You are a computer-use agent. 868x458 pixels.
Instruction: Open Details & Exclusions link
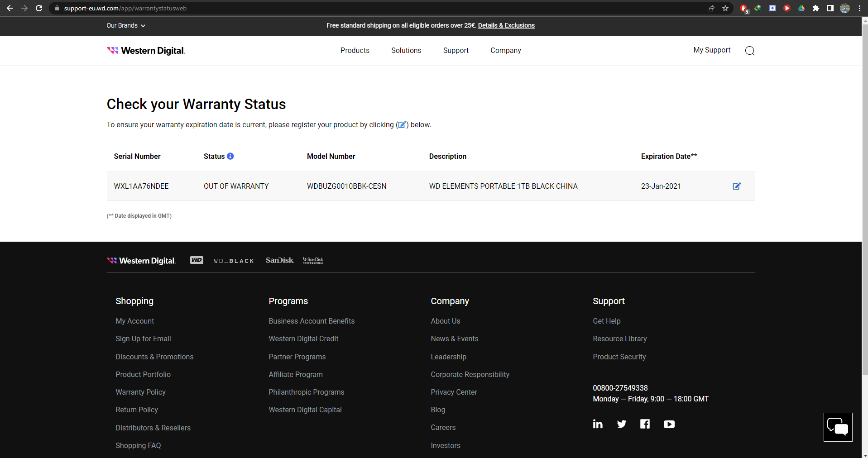click(x=506, y=25)
